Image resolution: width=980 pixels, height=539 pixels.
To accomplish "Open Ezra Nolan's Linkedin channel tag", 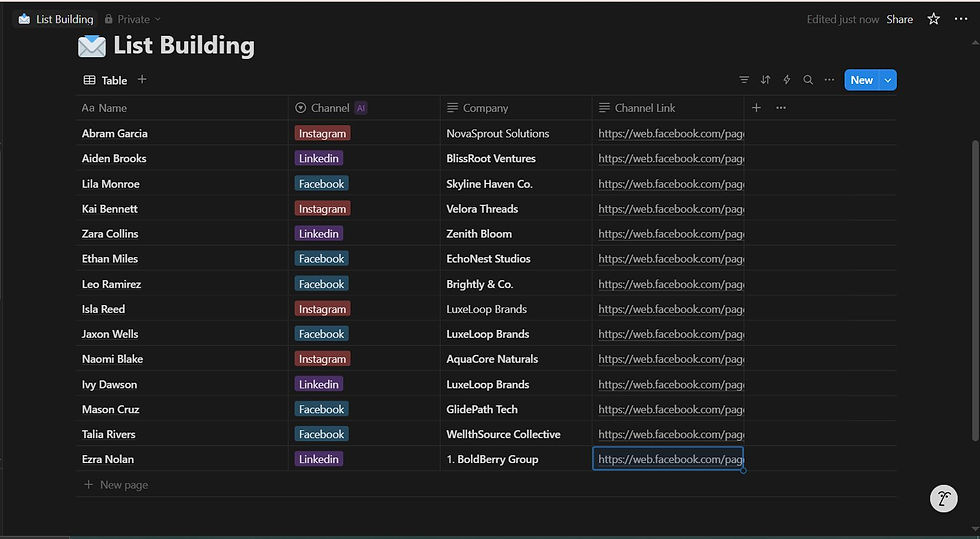I will 319,459.
